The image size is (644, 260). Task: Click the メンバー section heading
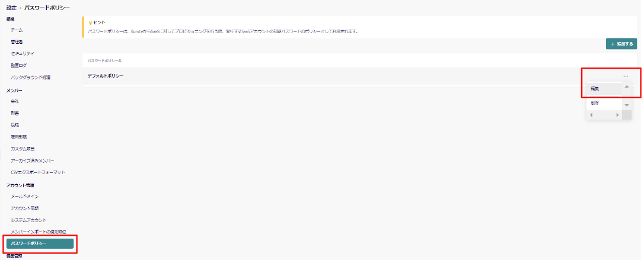pos(14,90)
